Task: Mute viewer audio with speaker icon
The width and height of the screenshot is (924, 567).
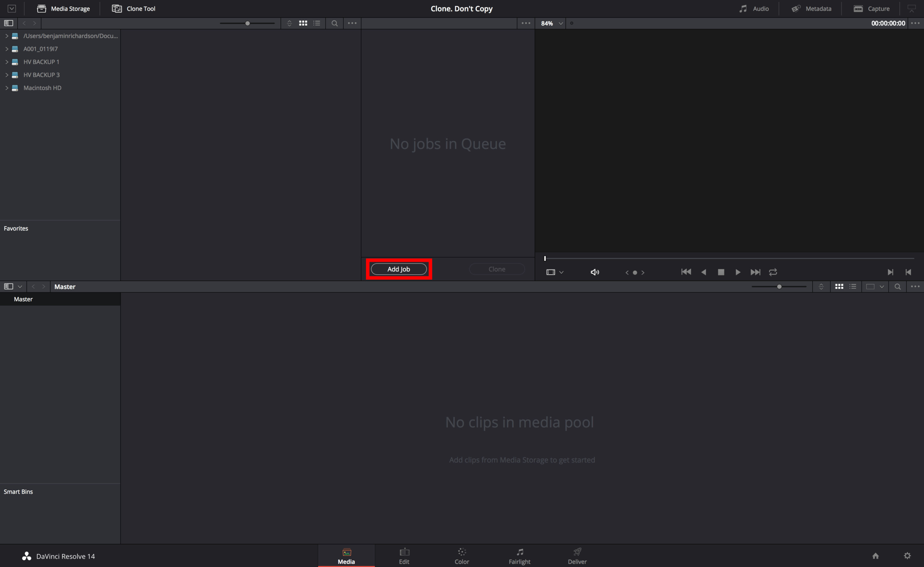Action: pyautogui.click(x=595, y=272)
